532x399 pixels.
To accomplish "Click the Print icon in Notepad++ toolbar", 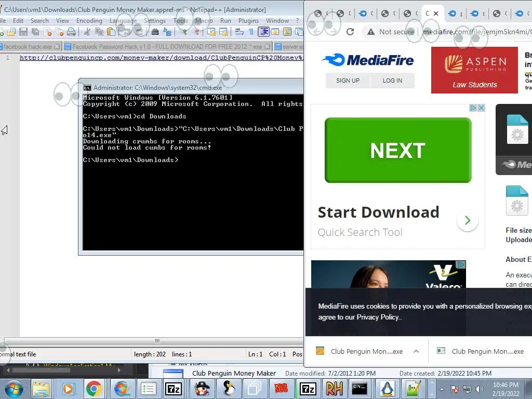I will point(71,32).
